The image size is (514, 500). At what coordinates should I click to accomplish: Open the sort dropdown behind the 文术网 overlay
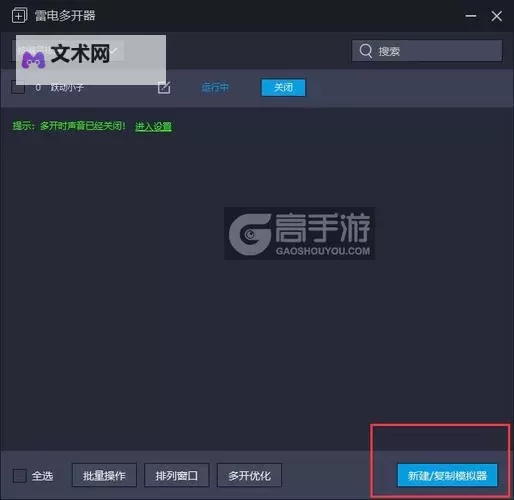coord(68,51)
